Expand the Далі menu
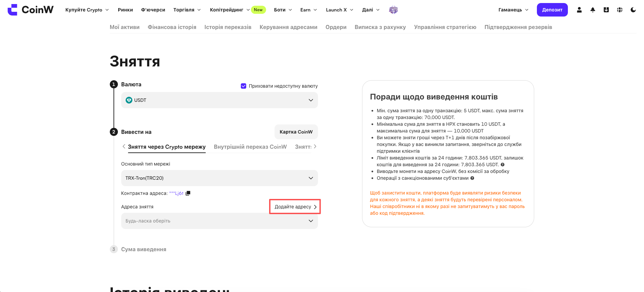 click(x=371, y=10)
